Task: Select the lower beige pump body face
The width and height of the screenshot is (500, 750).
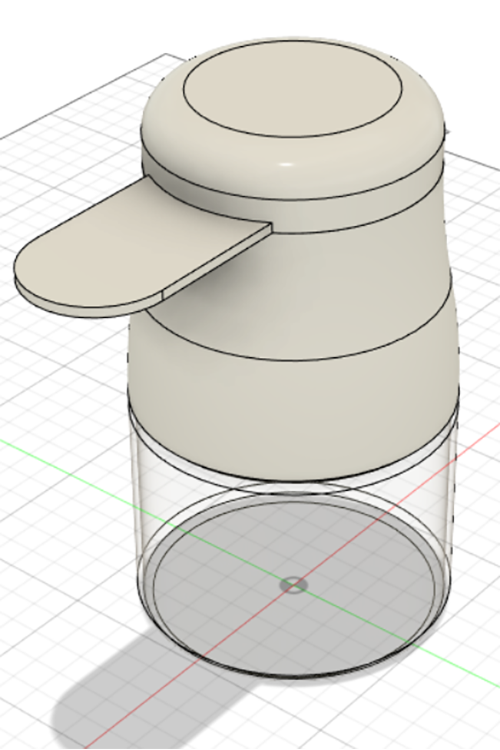Action: click(x=297, y=416)
